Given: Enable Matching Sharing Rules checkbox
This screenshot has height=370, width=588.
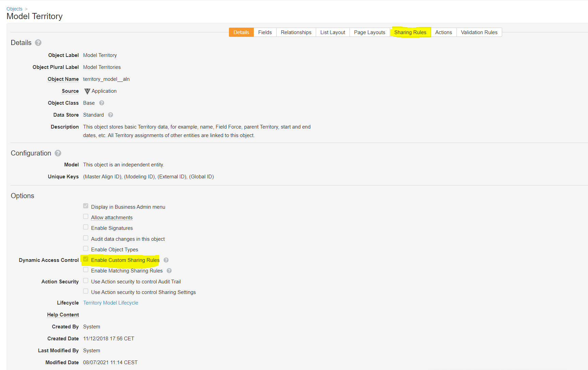Looking at the screenshot, I should [x=86, y=270].
